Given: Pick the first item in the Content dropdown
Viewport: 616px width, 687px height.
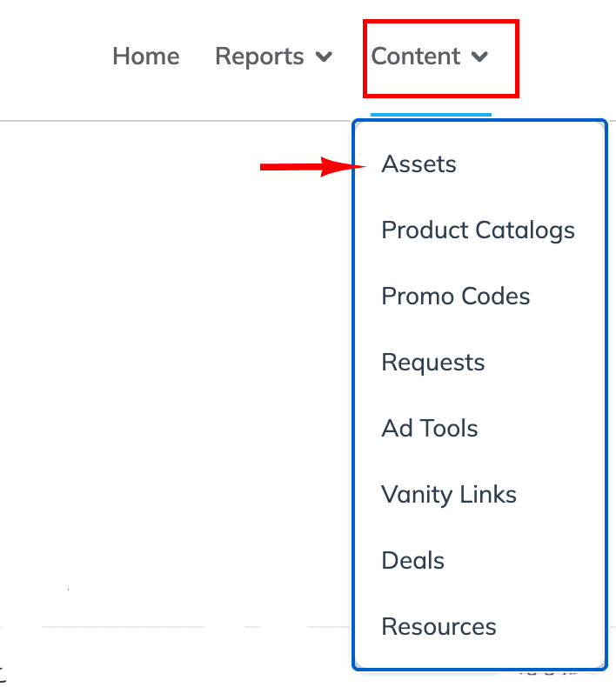Looking at the screenshot, I should [418, 164].
